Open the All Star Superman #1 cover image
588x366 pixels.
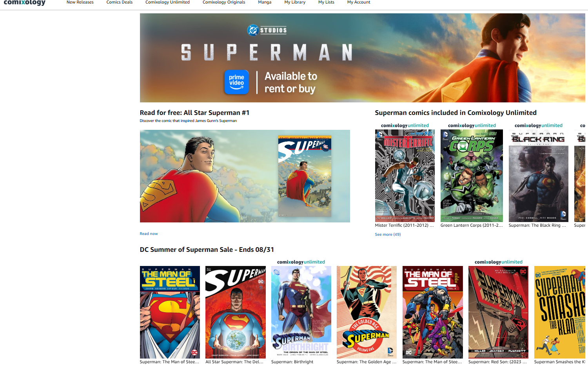pos(305,176)
